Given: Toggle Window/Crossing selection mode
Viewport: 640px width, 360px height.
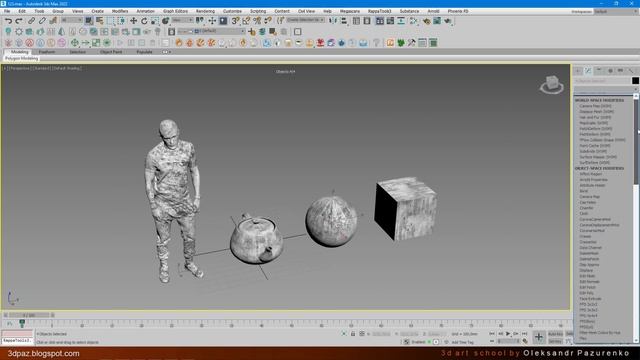Looking at the screenshot, I should (121, 20).
